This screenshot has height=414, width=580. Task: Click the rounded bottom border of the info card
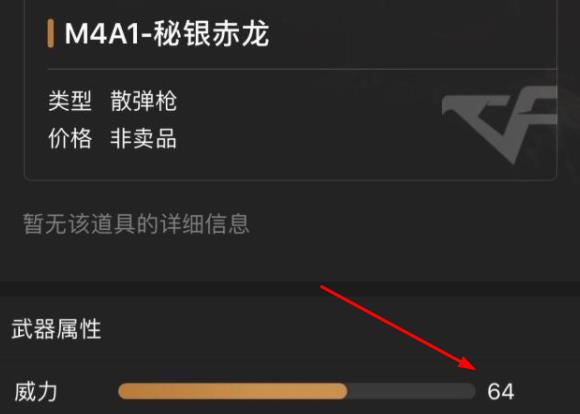[290, 180]
